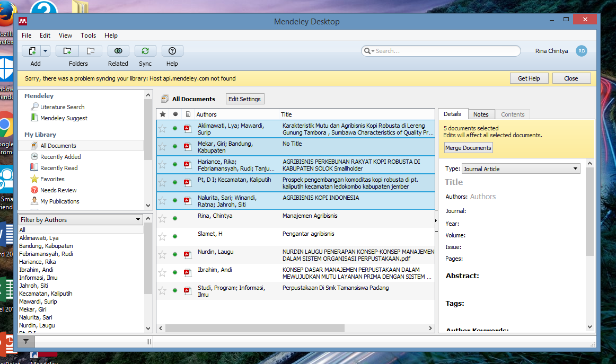616x364 pixels.
Task: Click the search magnifier dropdown icon
Action: pyautogui.click(x=369, y=51)
